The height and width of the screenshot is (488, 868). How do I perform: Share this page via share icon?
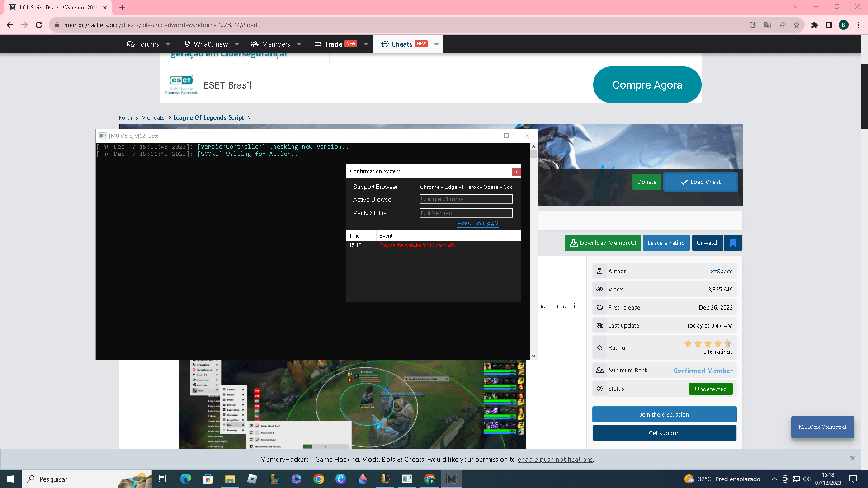pyautogui.click(x=782, y=25)
